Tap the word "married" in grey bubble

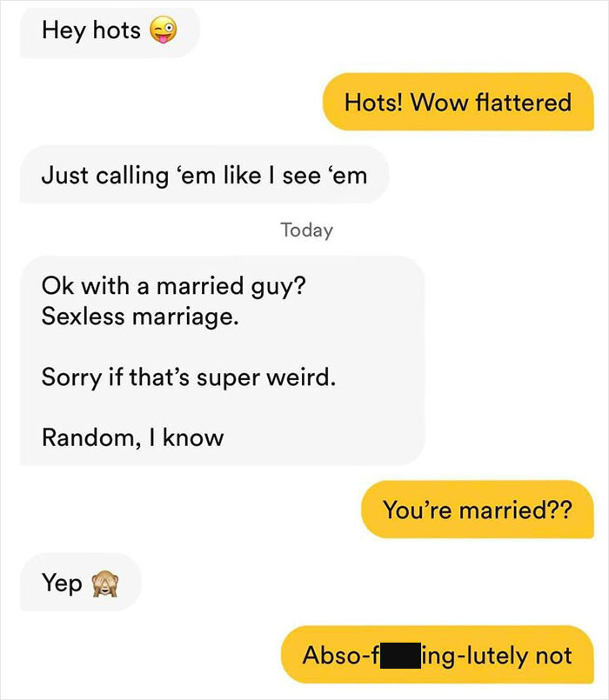(200, 285)
